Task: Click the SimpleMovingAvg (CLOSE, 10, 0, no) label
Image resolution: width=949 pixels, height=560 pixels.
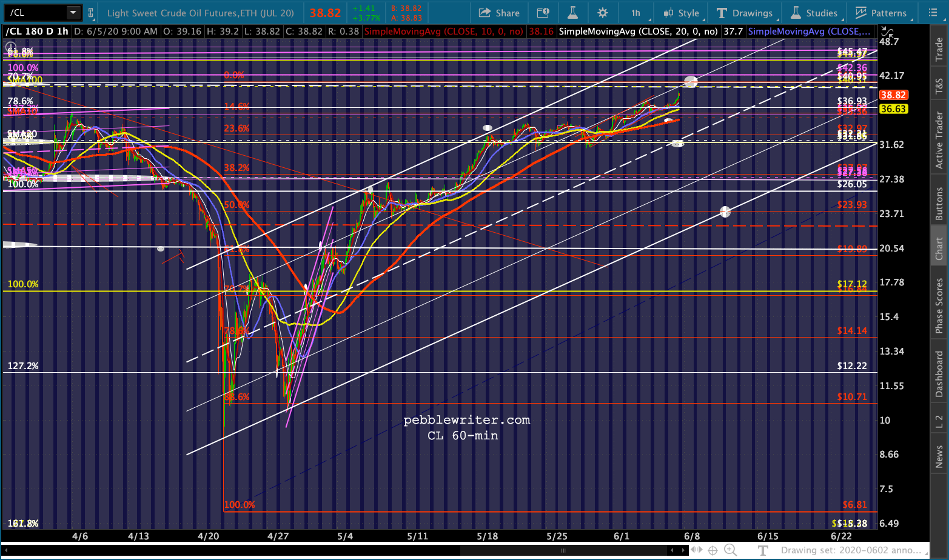Action: pos(444,32)
